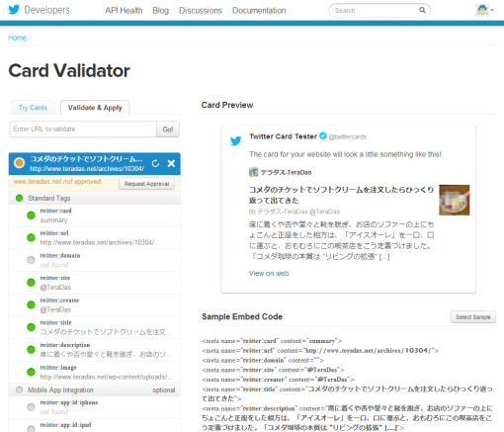Click the @twittercards handle

[x=348, y=136]
